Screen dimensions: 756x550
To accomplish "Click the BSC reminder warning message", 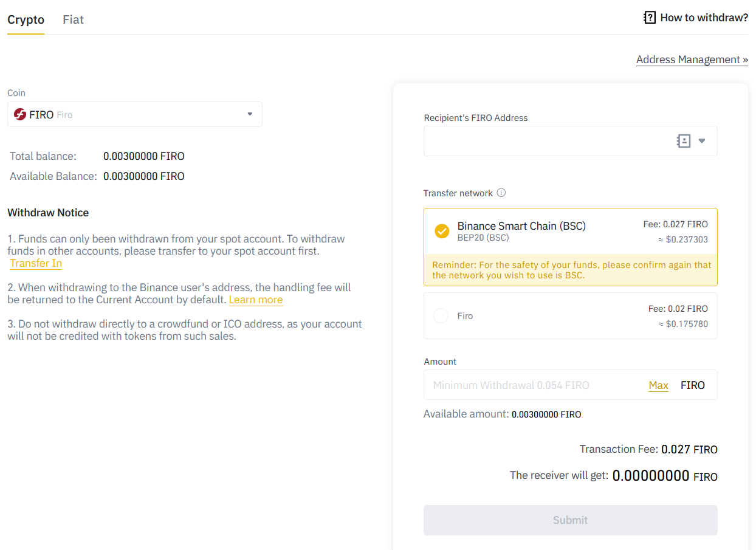I will click(x=571, y=270).
